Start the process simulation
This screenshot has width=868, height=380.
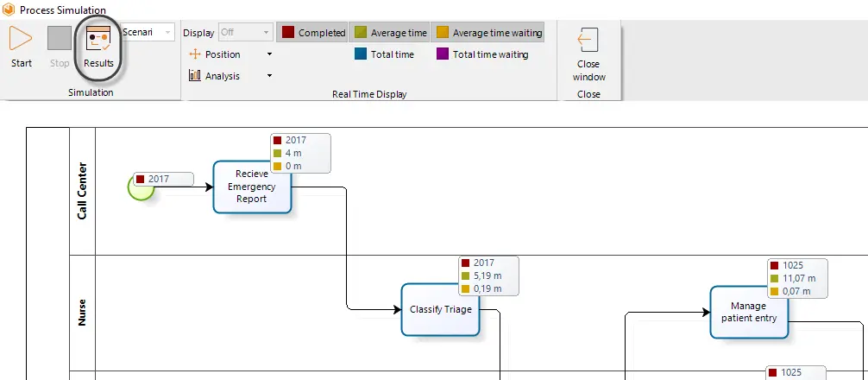(x=21, y=47)
